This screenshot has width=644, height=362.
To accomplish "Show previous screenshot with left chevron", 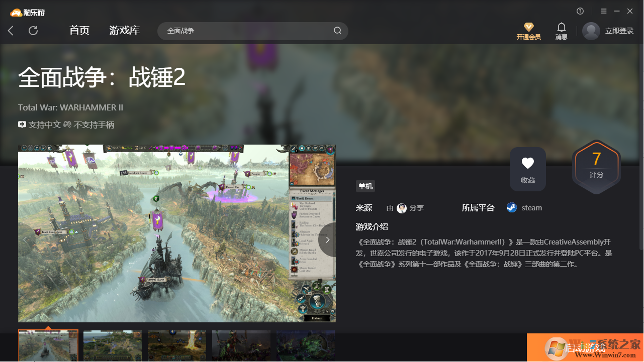I will pyautogui.click(x=26, y=240).
